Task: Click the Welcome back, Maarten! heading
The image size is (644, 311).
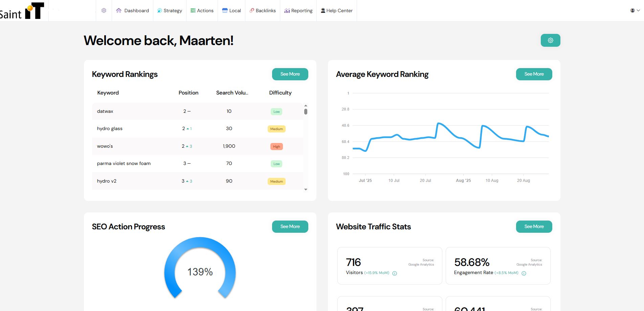Action: [x=158, y=41]
